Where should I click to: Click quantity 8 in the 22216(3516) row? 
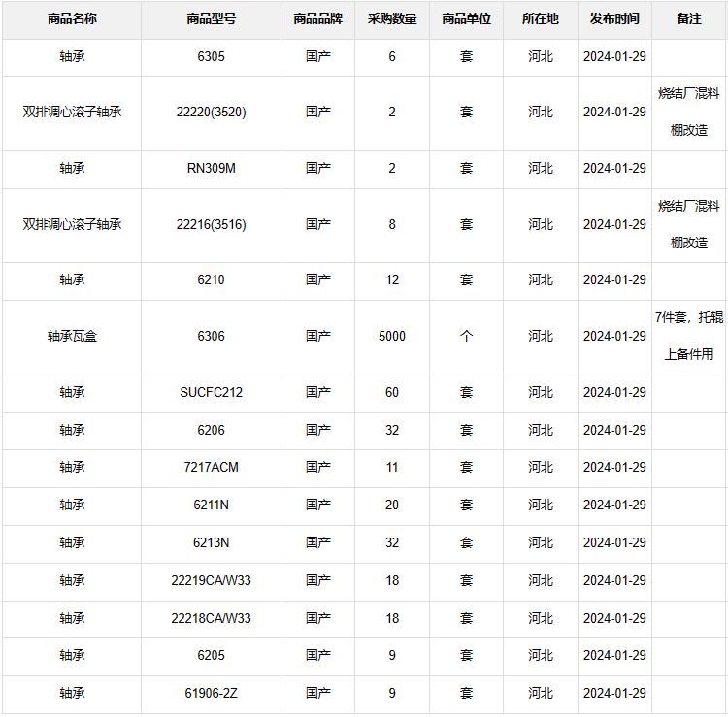coord(392,225)
